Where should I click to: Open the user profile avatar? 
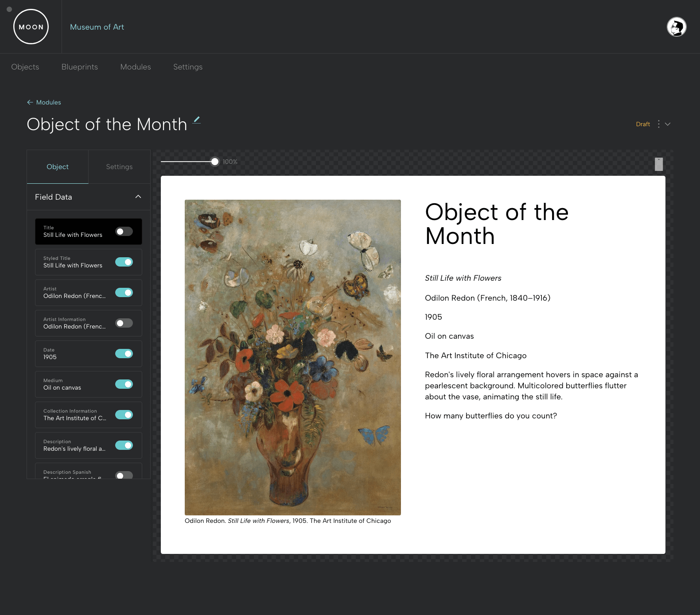(677, 27)
